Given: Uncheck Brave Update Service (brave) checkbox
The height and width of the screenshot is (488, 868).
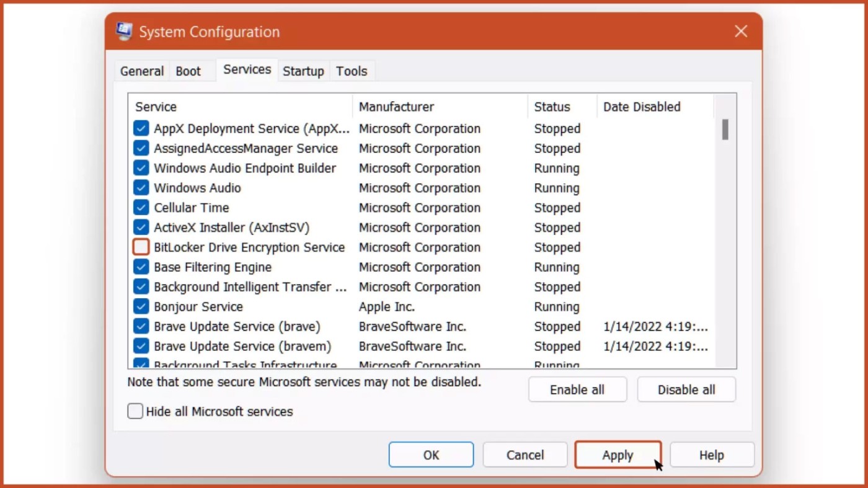Looking at the screenshot, I should pyautogui.click(x=141, y=327).
